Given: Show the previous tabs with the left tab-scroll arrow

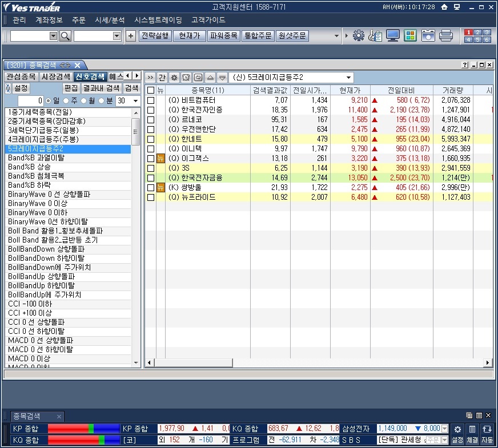Looking at the screenshot, I should (128, 75).
